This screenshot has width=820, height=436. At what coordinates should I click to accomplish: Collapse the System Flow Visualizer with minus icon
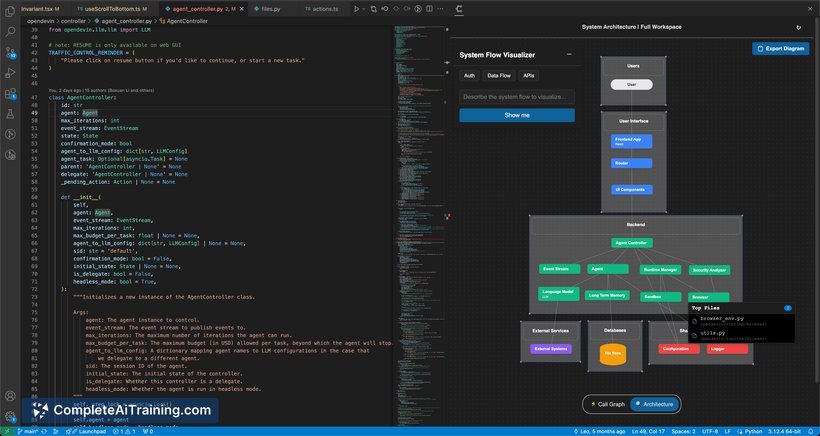569,54
